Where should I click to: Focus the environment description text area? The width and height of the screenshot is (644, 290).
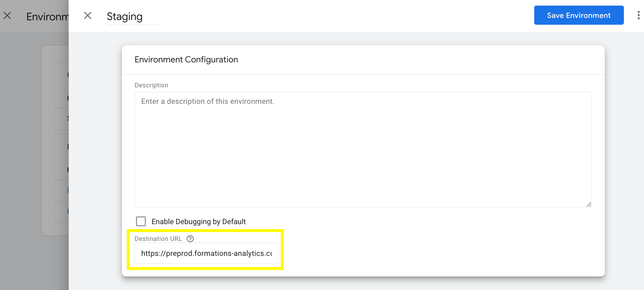pyautogui.click(x=363, y=149)
